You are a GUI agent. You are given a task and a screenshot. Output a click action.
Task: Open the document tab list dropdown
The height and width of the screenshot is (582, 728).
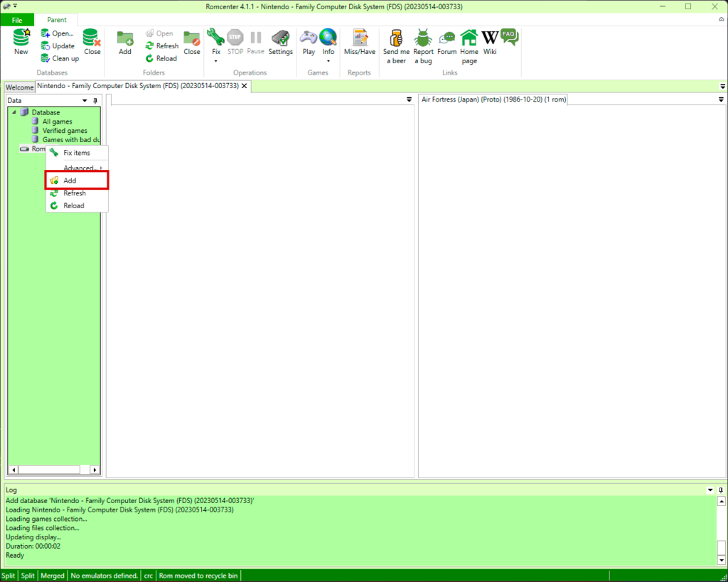722,86
